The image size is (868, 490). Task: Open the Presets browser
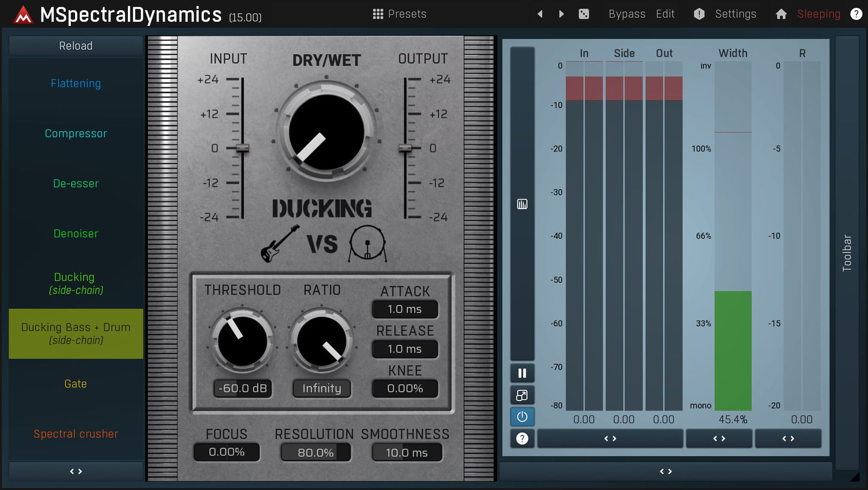tap(399, 13)
